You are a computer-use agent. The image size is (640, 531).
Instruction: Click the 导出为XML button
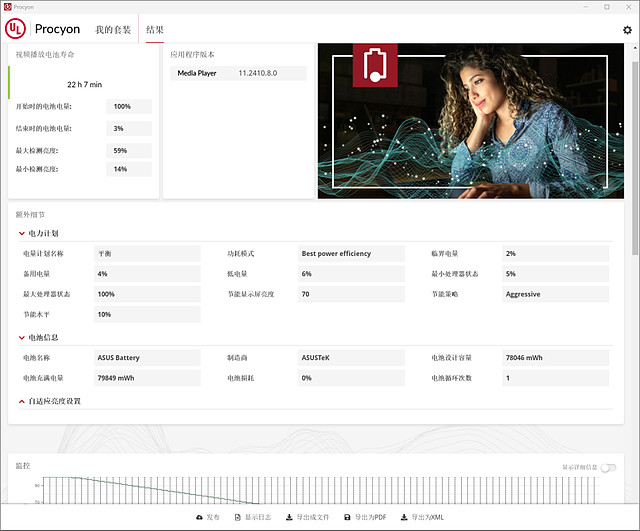pyautogui.click(x=422, y=517)
